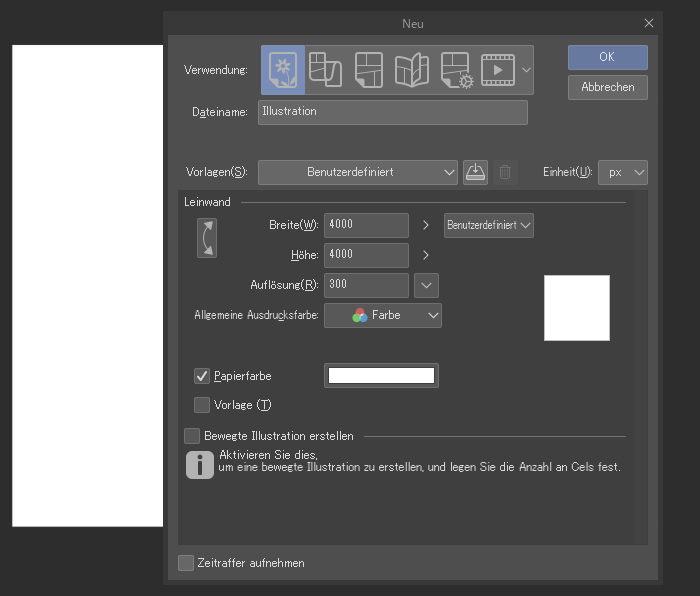Select the Webtoon usage icon
The width and height of the screenshot is (700, 596).
[x=325, y=70]
